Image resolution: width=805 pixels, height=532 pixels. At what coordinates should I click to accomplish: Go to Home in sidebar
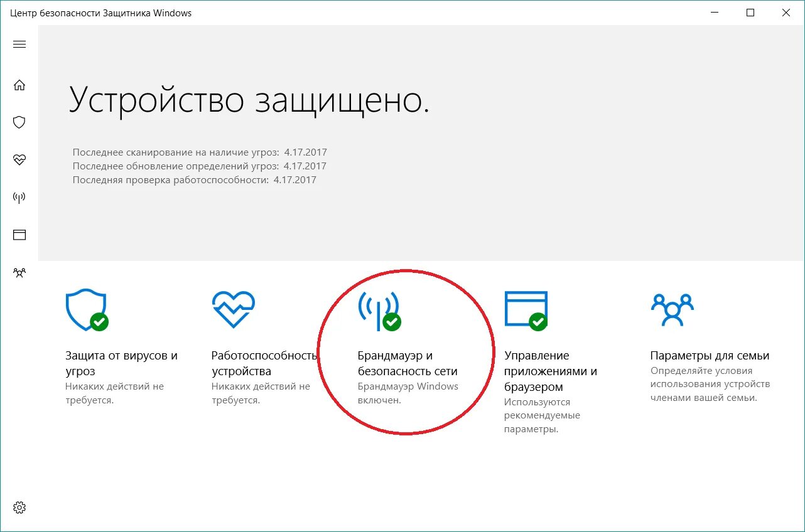pyautogui.click(x=19, y=85)
